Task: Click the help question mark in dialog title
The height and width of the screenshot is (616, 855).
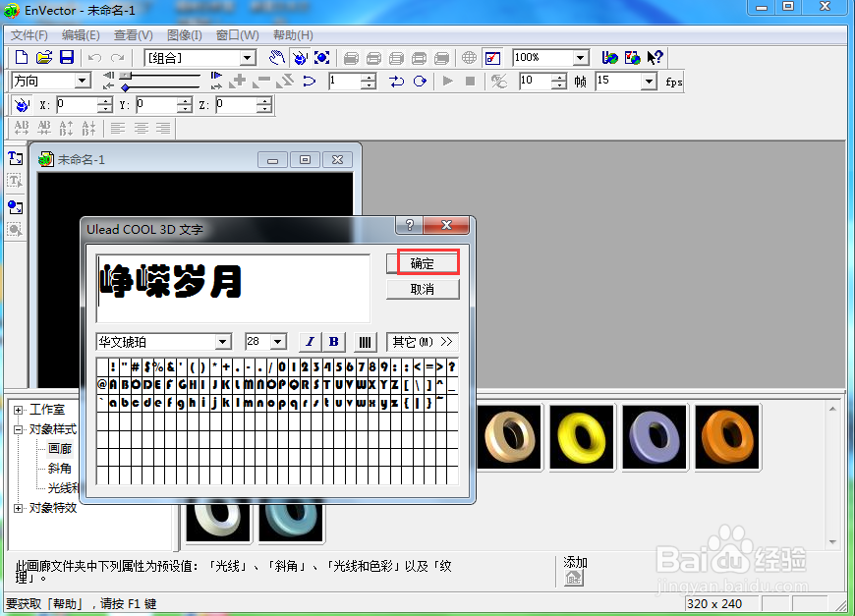Action: pos(410,225)
